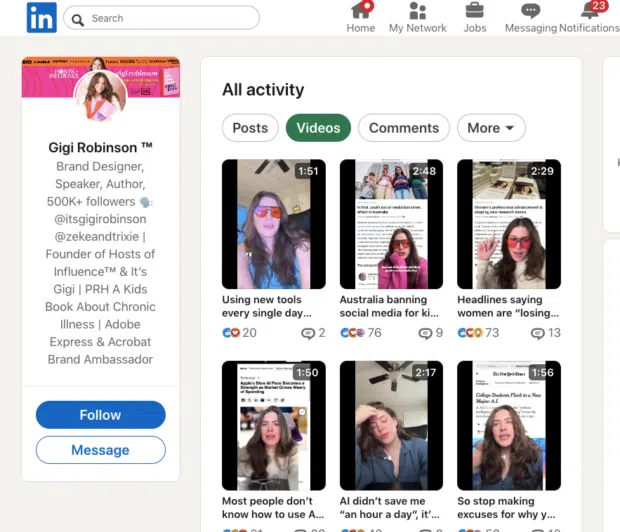Screen dimensions: 620x532
Task: Play the 1:50 'Most people don't know' video
Action: (274, 426)
